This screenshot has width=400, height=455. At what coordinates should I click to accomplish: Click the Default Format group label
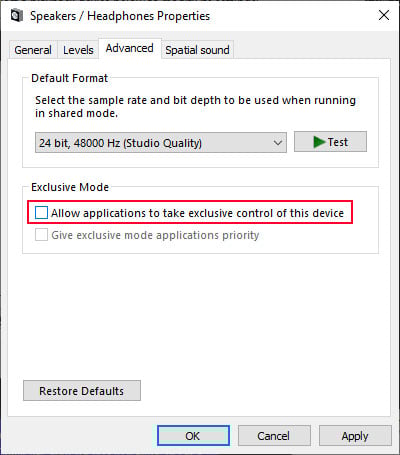pyautogui.click(x=69, y=78)
